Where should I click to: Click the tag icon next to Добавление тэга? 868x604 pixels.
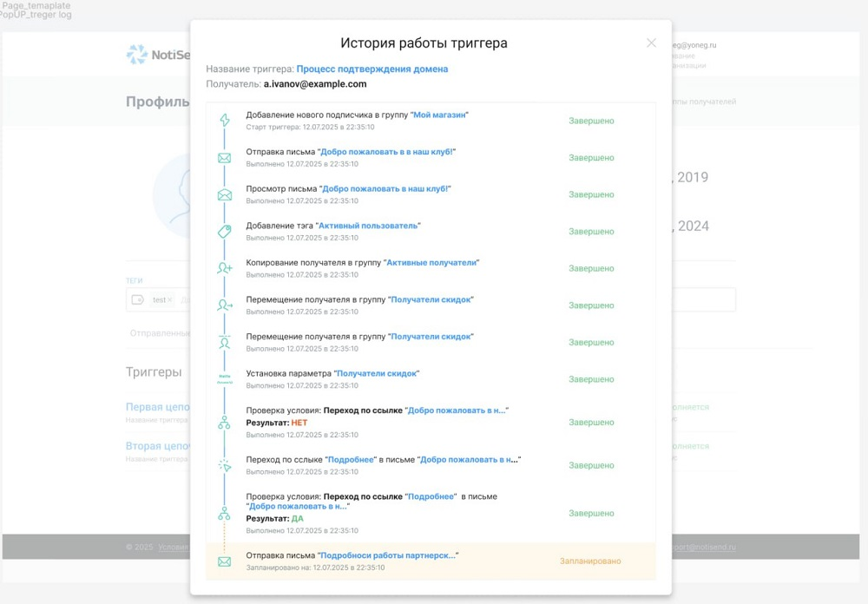(224, 232)
